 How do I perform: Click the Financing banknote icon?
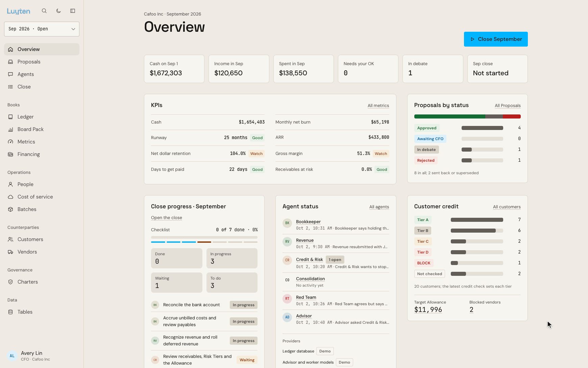coord(10,154)
